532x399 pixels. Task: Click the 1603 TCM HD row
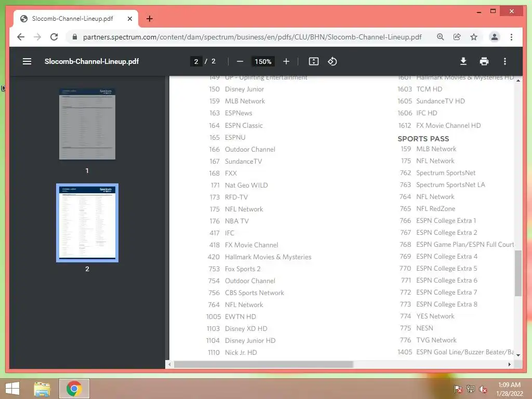pos(420,89)
